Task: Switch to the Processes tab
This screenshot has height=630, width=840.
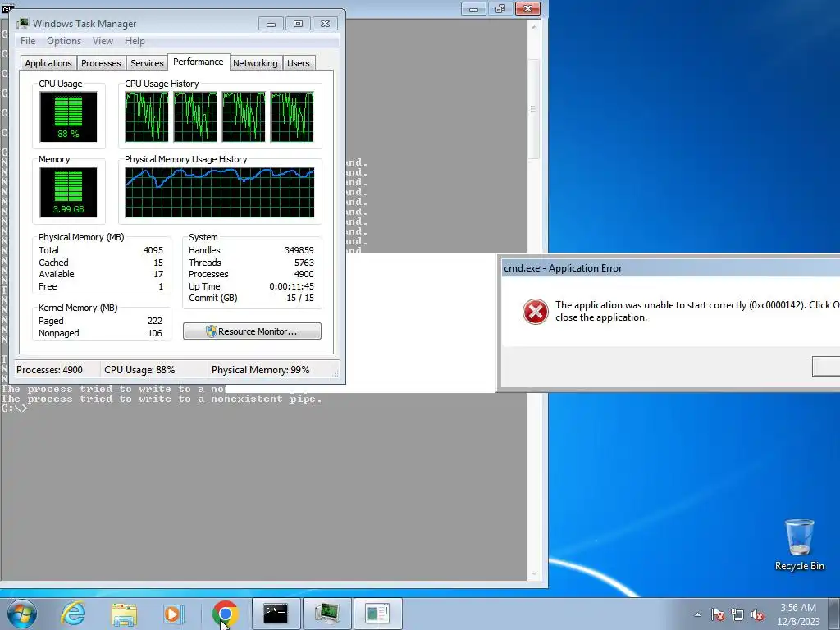Action: pos(101,63)
